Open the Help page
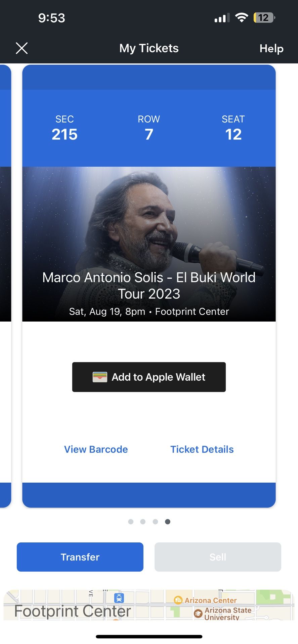The image size is (298, 644). click(271, 49)
